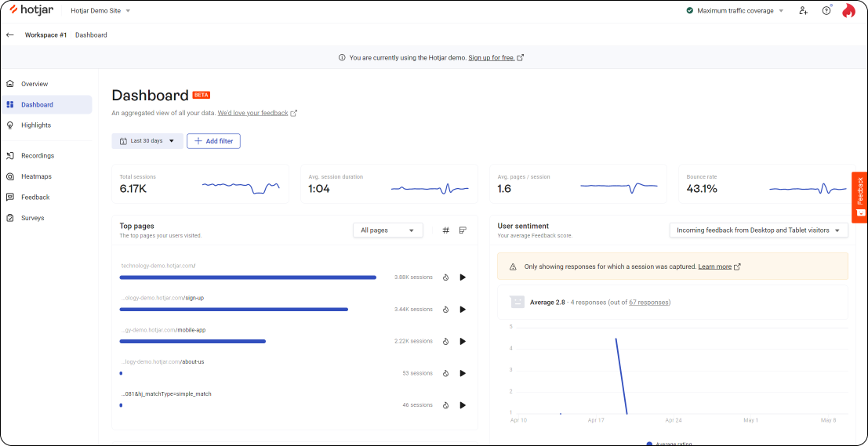868x446 pixels.
Task: Click the warning icon in sentiment notice
Action: [x=513, y=267]
